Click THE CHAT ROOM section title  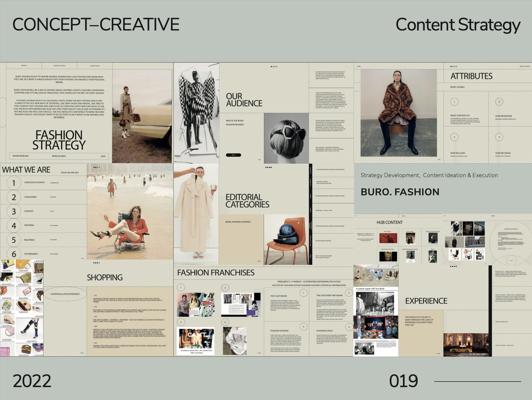pos(279,296)
